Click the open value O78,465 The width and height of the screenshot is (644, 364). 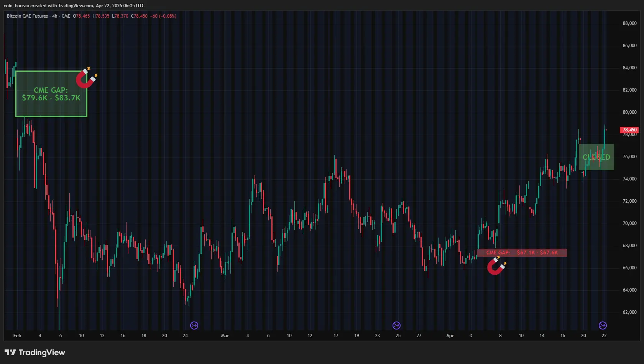point(81,16)
